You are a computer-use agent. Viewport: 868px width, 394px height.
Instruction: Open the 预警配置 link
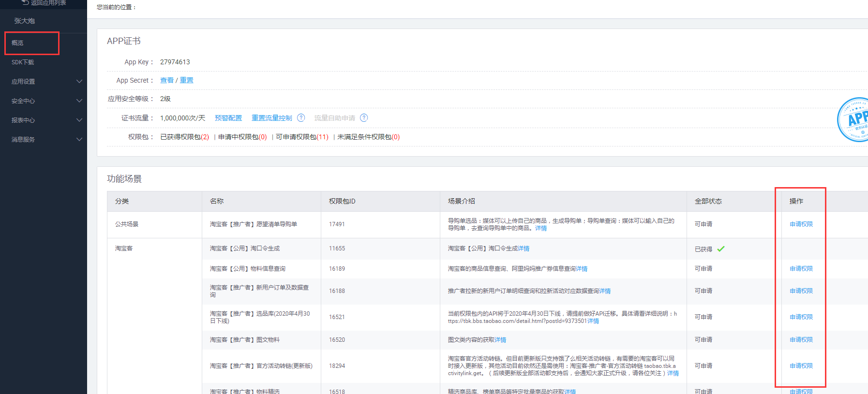228,118
